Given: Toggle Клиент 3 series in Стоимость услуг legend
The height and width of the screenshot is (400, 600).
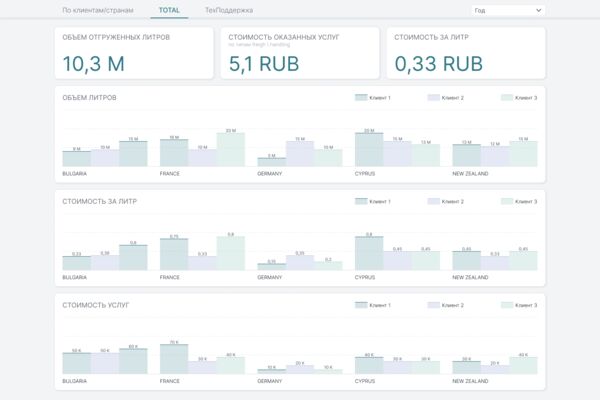Looking at the screenshot, I should [x=519, y=305].
